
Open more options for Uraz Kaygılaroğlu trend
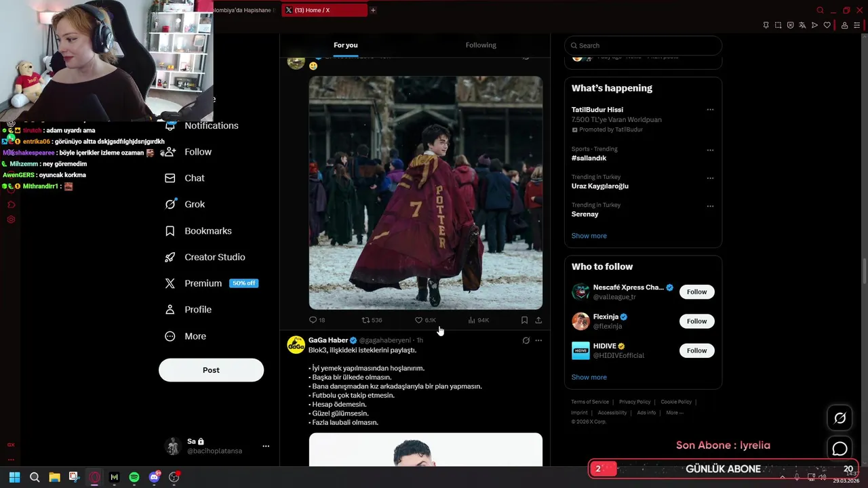(710, 178)
